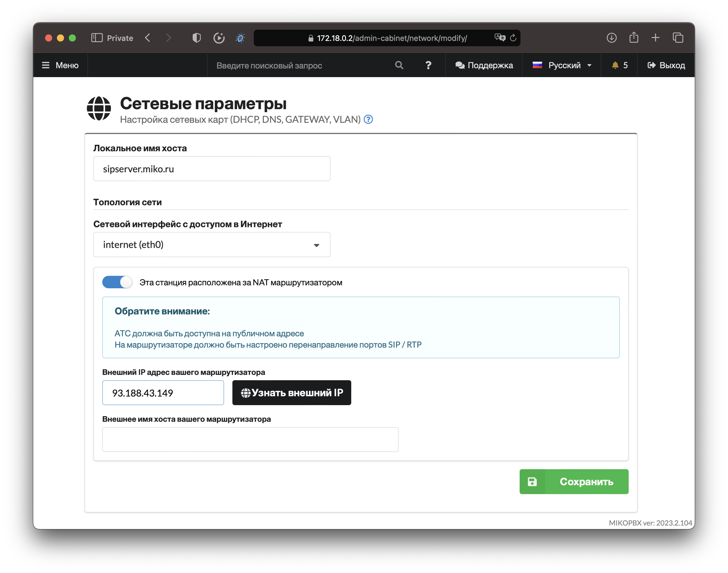The width and height of the screenshot is (728, 573).
Task: Click the notifications bell icon
Action: [x=615, y=65]
